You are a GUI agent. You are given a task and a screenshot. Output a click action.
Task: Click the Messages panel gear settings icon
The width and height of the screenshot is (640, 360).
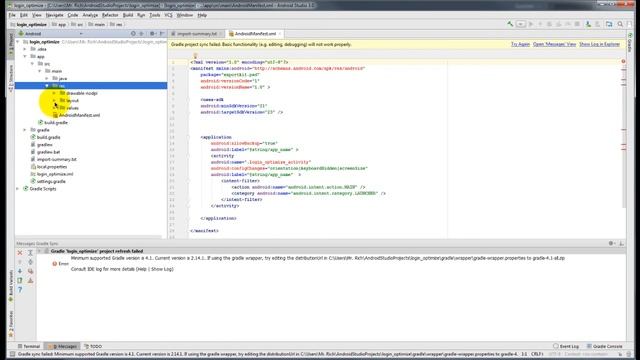(611, 243)
